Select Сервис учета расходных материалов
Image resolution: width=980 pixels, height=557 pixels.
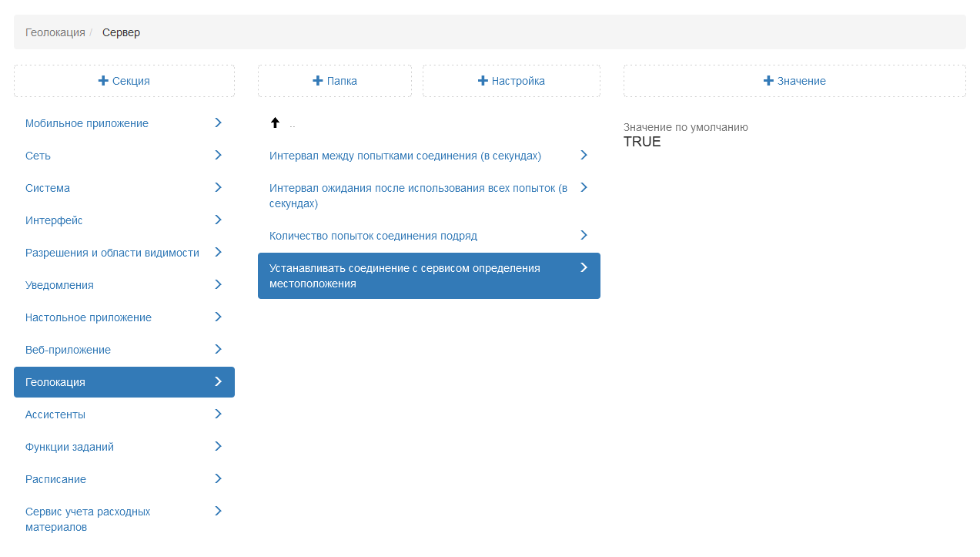tap(88, 519)
